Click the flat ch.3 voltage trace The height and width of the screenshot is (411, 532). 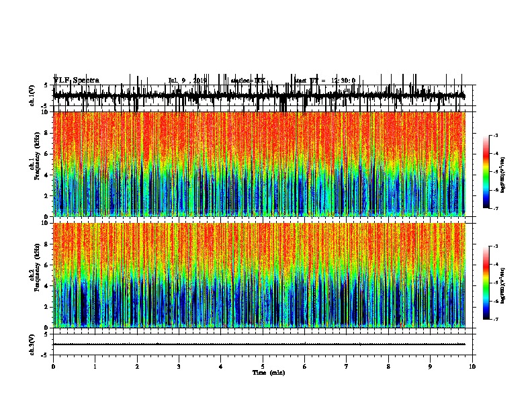pos(259,345)
